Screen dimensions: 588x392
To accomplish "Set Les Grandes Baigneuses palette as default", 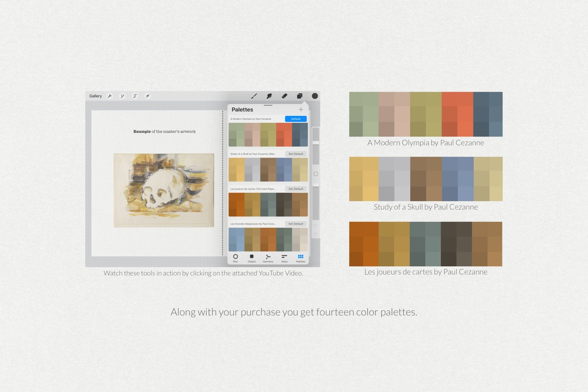I will [296, 224].
